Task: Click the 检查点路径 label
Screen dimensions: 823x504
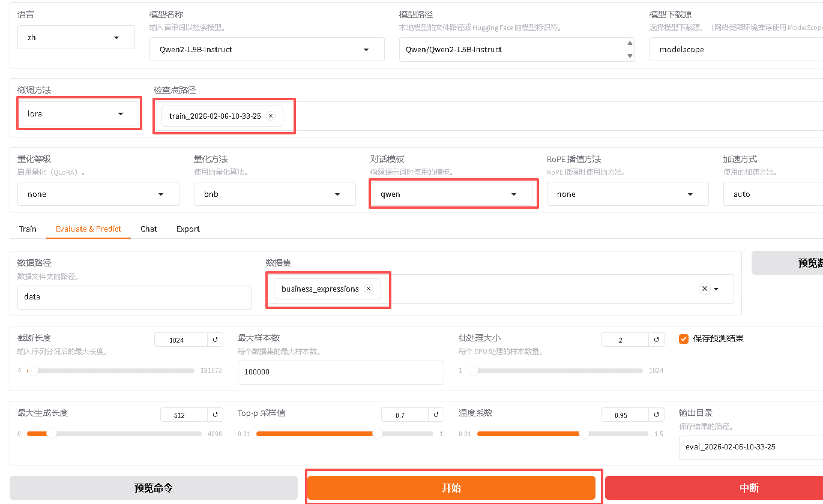Action: click(175, 90)
